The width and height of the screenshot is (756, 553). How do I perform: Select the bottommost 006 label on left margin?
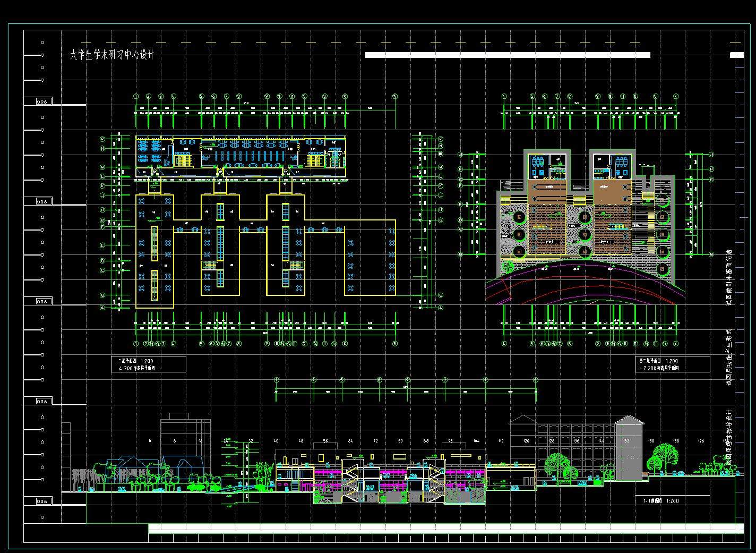click(42, 501)
